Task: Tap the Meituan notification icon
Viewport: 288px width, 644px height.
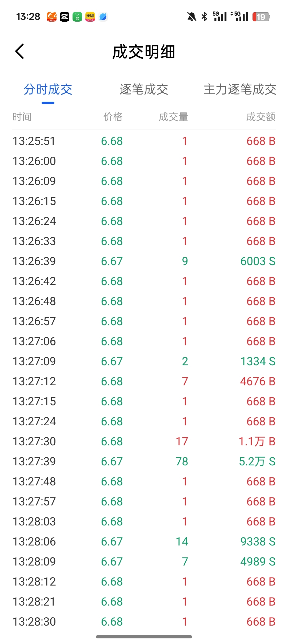Action: [90, 17]
